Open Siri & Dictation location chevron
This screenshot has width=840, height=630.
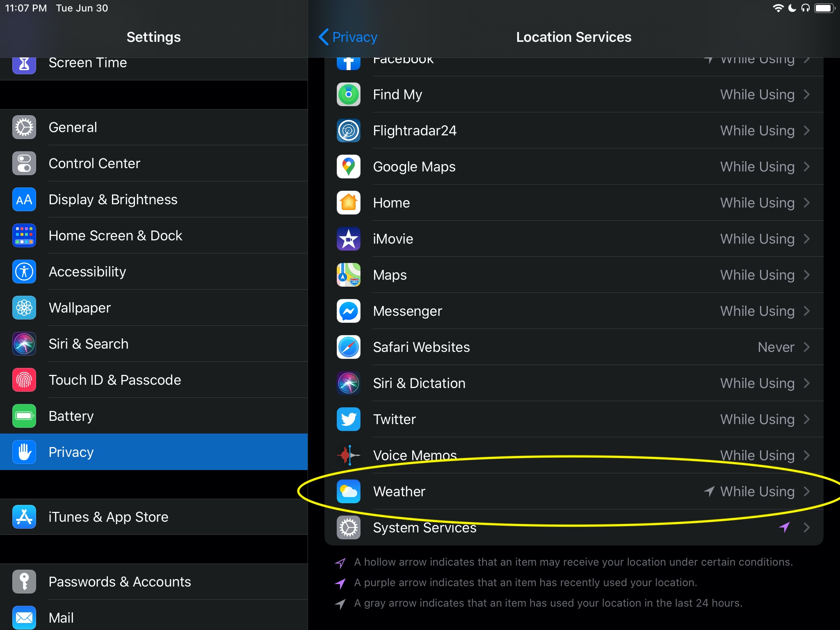click(806, 383)
